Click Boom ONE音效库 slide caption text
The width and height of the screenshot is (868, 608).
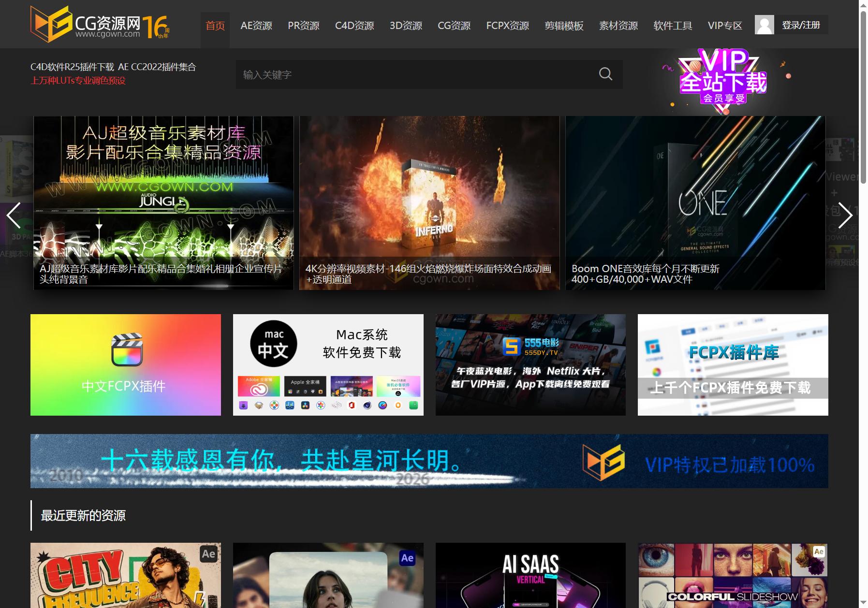click(x=646, y=274)
